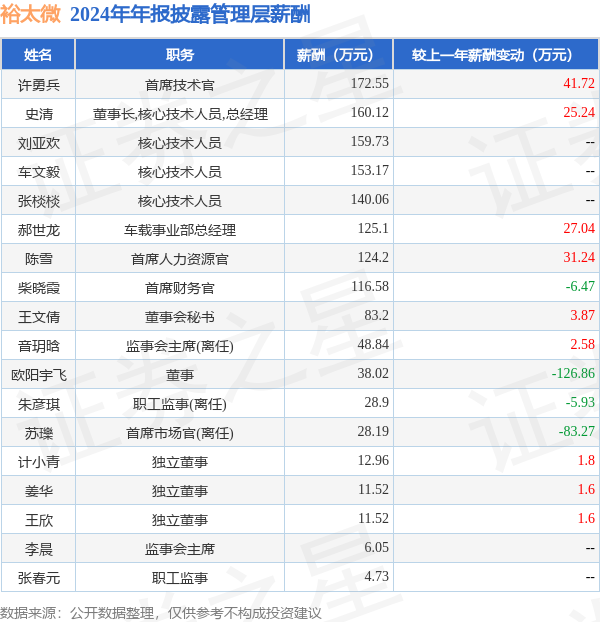The width and height of the screenshot is (600, 622).
Task: Click the 首席技术官 position cell
Action: 180,85
